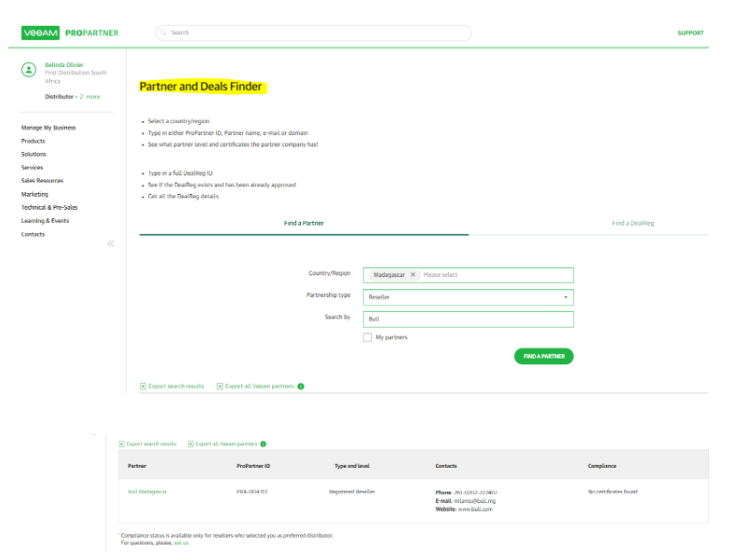
Task: Open the Partnership type dropdown arrow
Action: pos(565,297)
